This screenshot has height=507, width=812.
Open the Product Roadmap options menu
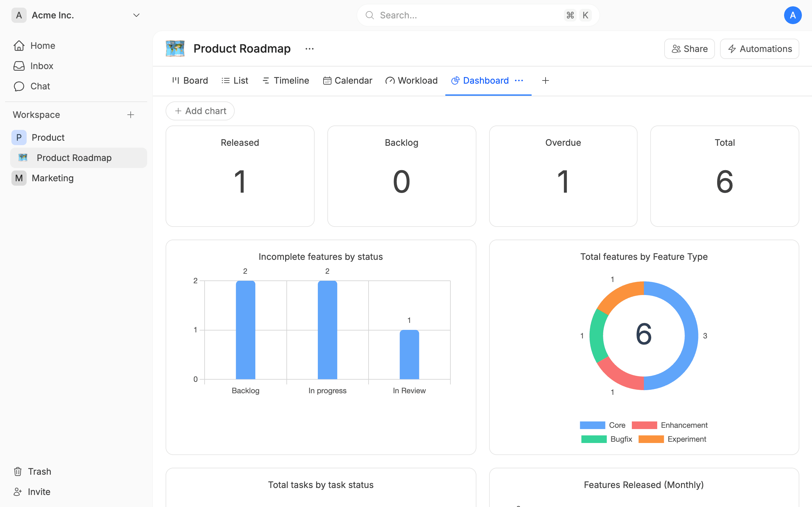click(309, 48)
